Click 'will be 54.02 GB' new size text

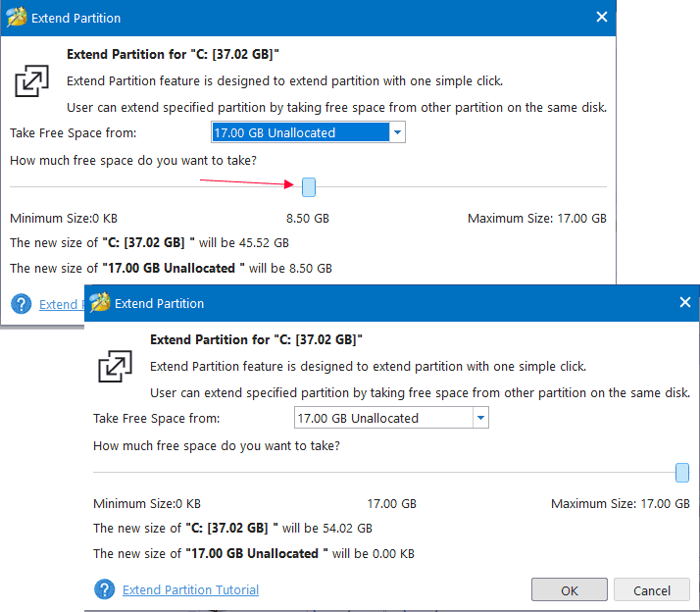click(x=327, y=528)
